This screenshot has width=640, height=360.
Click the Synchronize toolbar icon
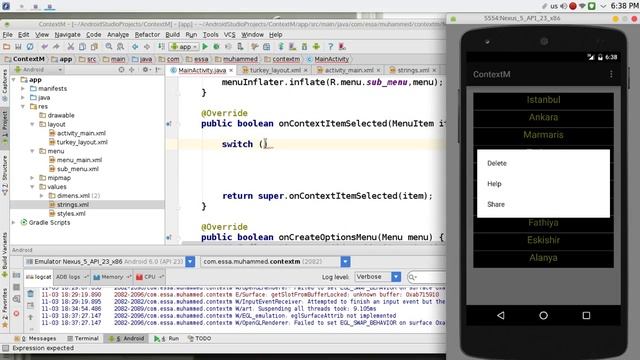30,47
